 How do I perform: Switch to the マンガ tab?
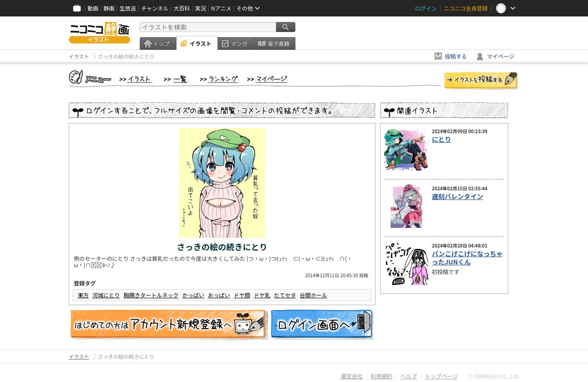235,43
